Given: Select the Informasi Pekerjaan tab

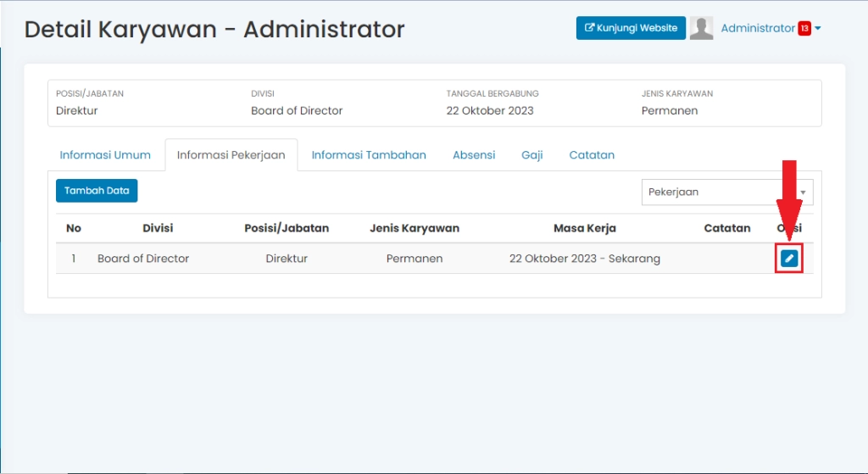Looking at the screenshot, I should click(231, 155).
